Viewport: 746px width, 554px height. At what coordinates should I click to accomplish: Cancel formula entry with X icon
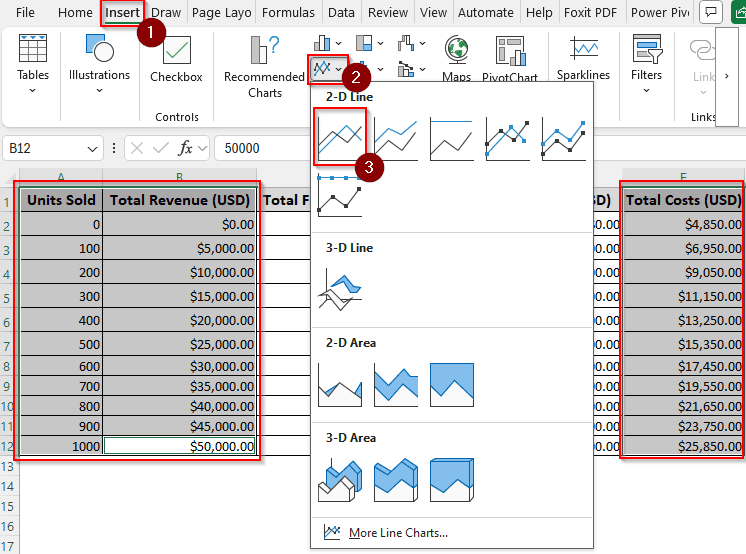click(137, 148)
